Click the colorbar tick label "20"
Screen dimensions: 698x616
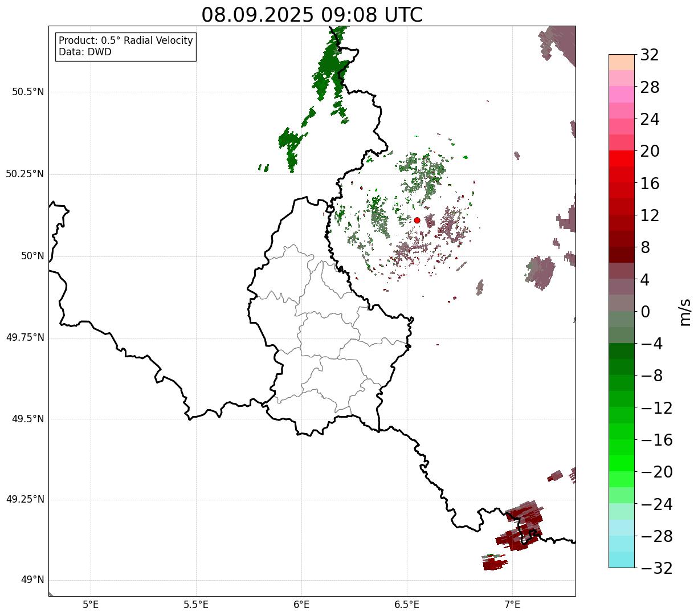tap(650, 152)
